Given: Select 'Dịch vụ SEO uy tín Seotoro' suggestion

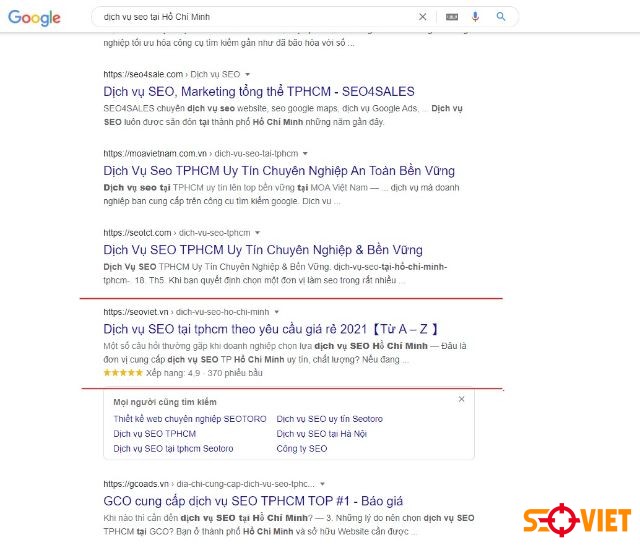Looking at the screenshot, I should coord(329,419).
